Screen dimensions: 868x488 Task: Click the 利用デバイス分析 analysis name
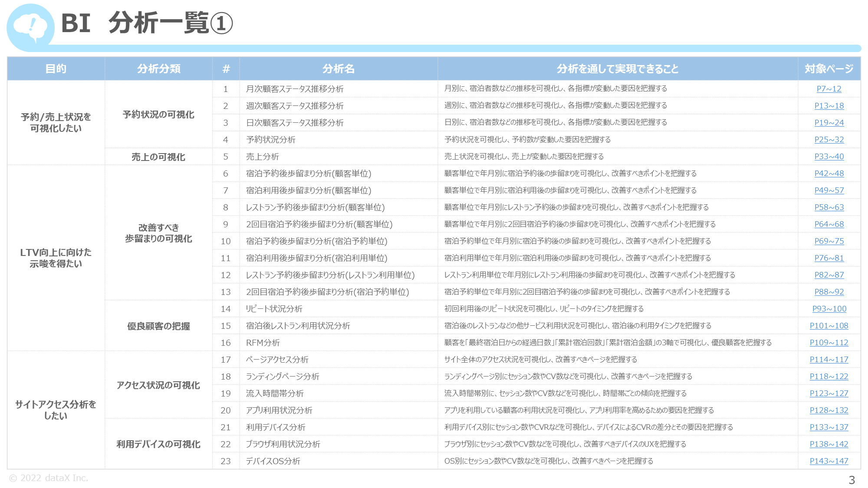tap(276, 427)
